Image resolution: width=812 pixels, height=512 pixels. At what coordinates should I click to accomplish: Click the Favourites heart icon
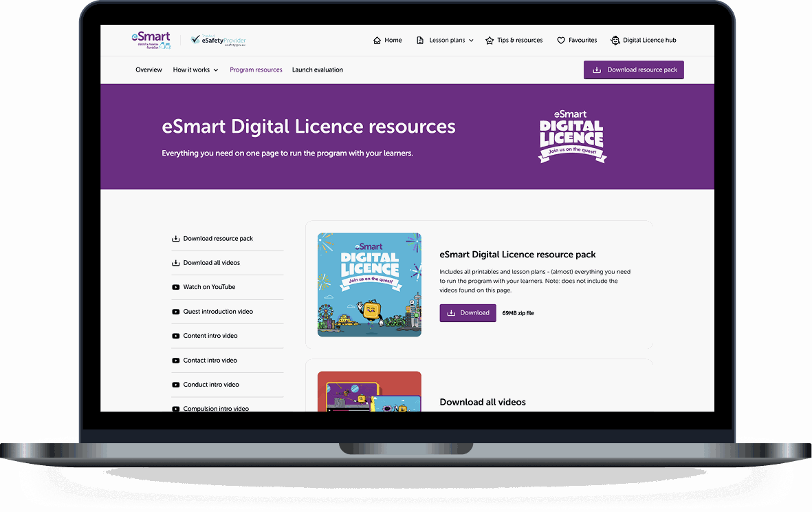[561, 41]
